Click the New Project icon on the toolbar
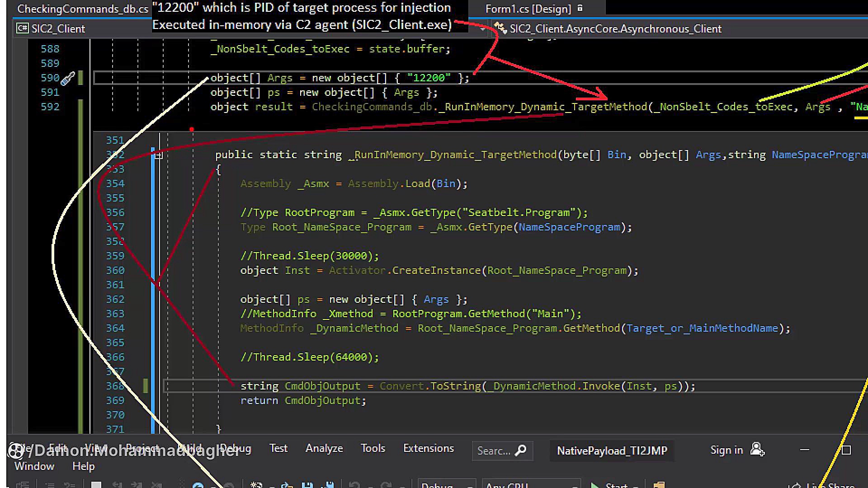The width and height of the screenshot is (868, 488). pyautogui.click(x=256, y=484)
